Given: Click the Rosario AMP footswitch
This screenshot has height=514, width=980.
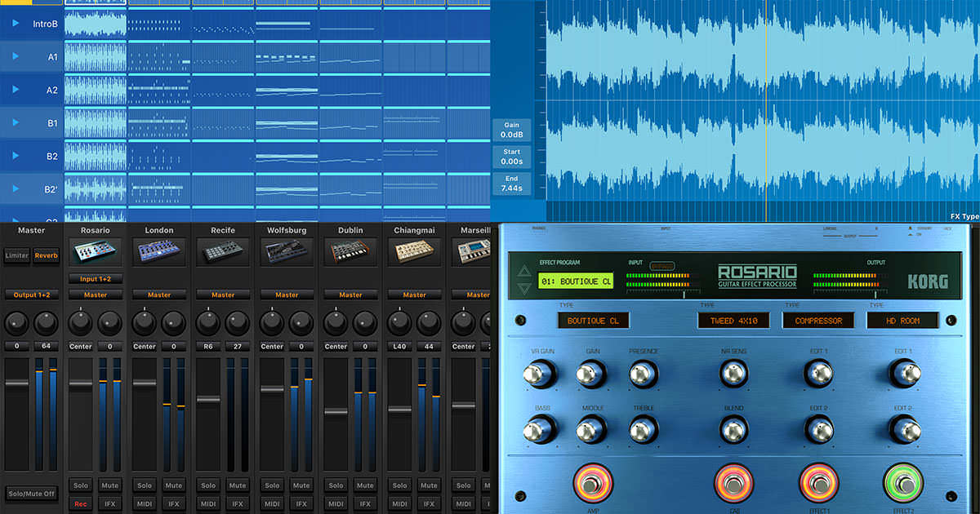Looking at the screenshot, I should [593, 484].
